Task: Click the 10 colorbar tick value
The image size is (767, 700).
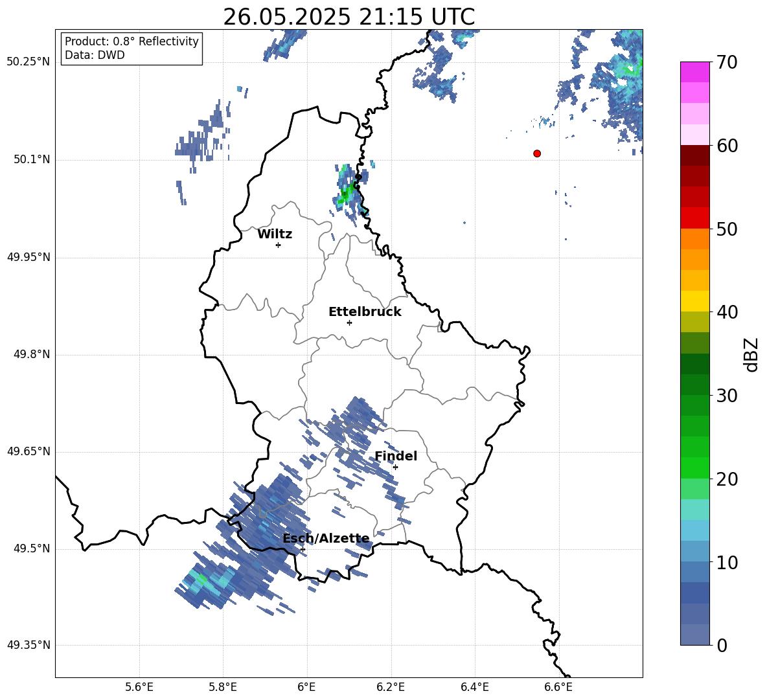Action: [727, 562]
